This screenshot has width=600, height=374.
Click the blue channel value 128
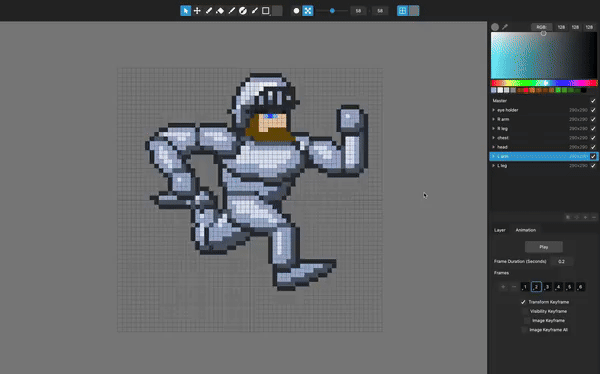[589, 27]
